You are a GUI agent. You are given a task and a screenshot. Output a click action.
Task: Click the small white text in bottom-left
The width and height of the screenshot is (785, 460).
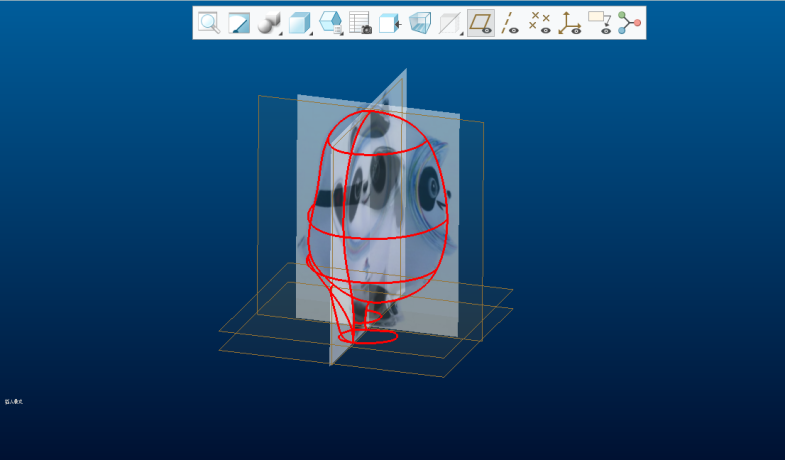pyautogui.click(x=14, y=402)
